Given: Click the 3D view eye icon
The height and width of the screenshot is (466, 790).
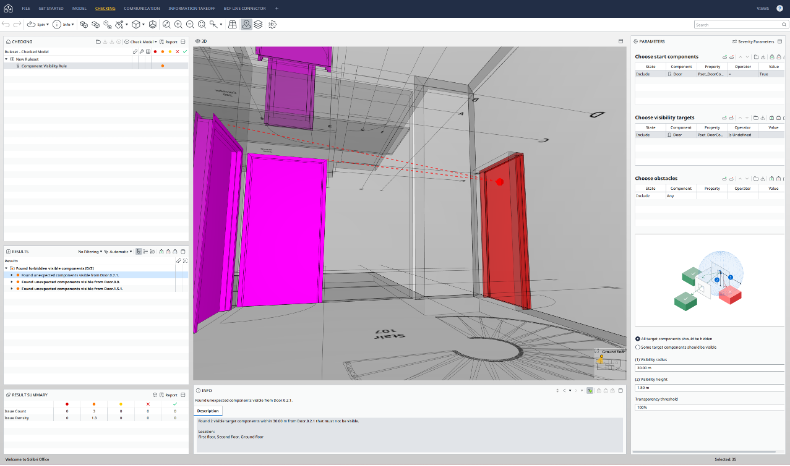Looking at the screenshot, I should point(197,41).
